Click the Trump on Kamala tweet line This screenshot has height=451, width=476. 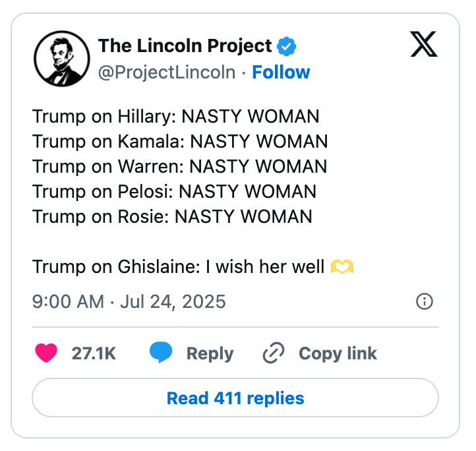pyautogui.click(x=180, y=142)
